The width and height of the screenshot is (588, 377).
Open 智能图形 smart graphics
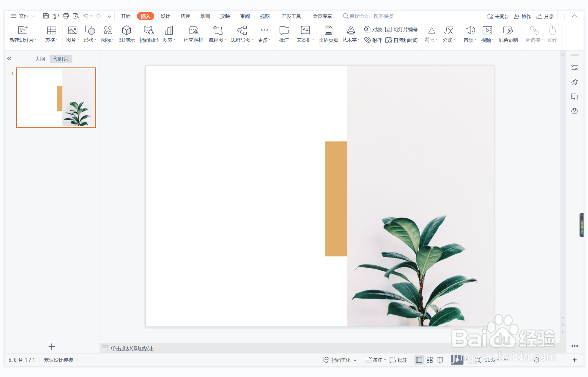click(x=149, y=34)
